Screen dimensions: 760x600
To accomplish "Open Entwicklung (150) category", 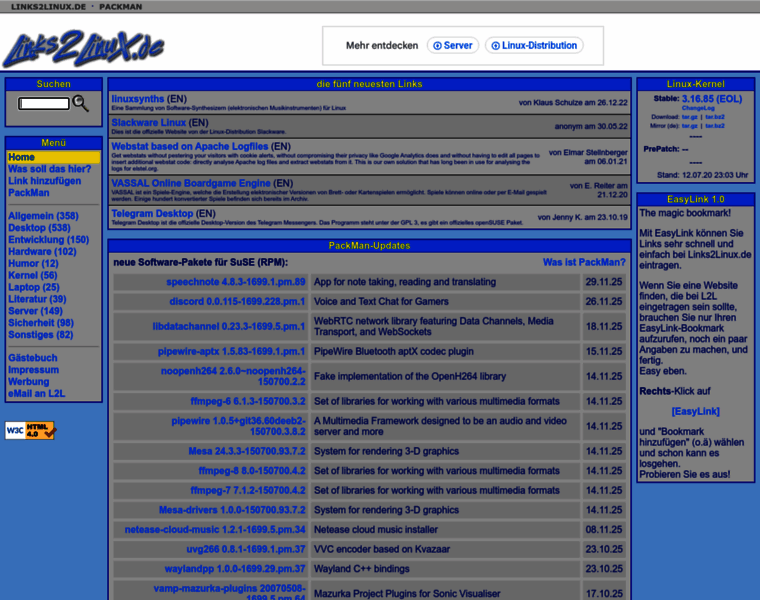I will point(48,240).
